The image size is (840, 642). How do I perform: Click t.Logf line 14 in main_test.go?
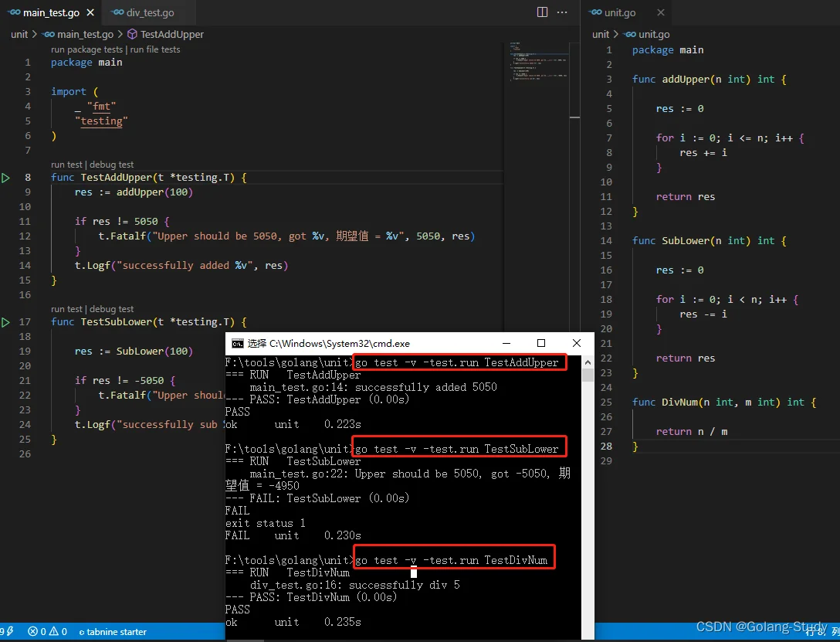click(x=181, y=265)
